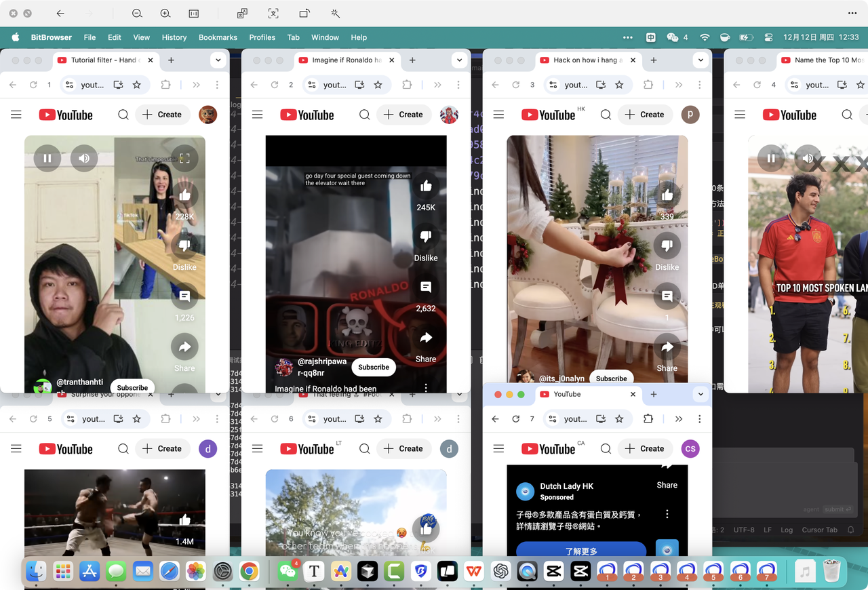This screenshot has width=868, height=590.
Task: Show the hidden toolbar items chevron in window 7
Action: [x=679, y=419]
